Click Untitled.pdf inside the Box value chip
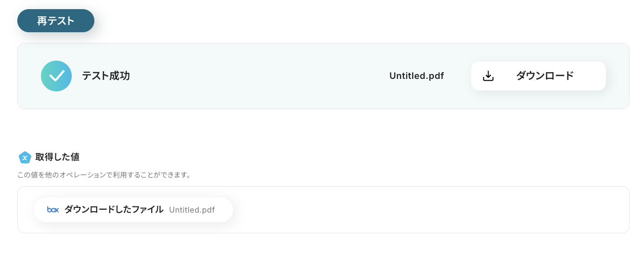 click(x=192, y=210)
